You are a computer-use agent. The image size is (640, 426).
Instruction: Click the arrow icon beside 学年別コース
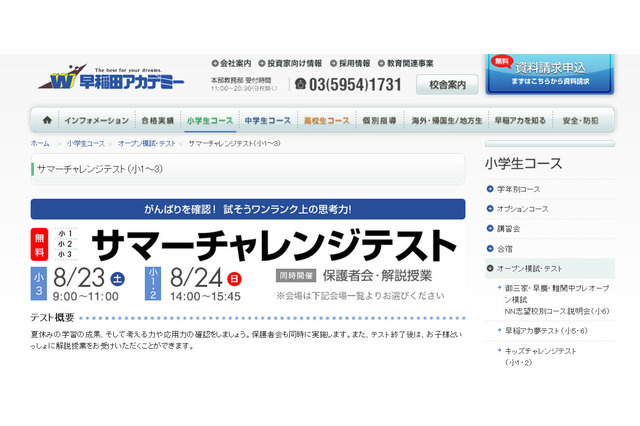(490, 189)
